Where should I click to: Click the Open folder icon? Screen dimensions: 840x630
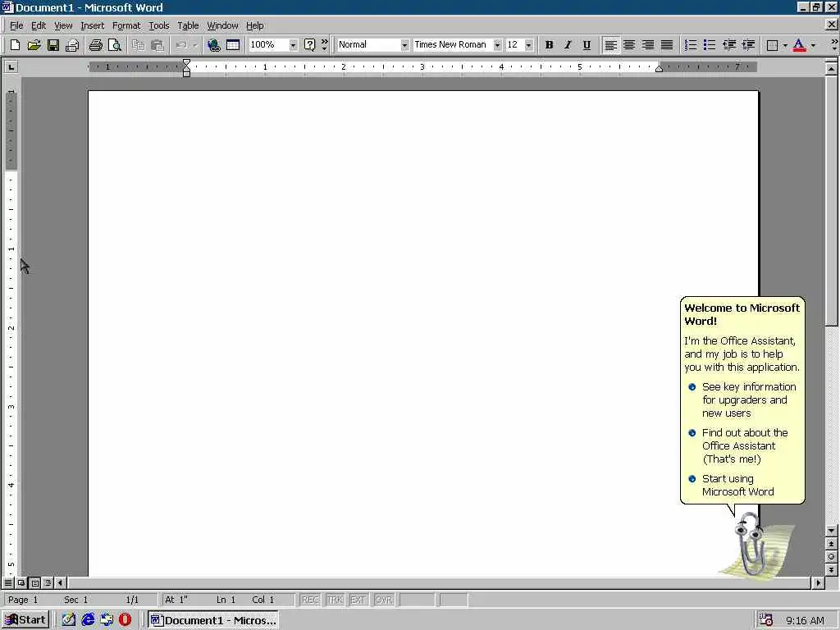pyautogui.click(x=34, y=45)
